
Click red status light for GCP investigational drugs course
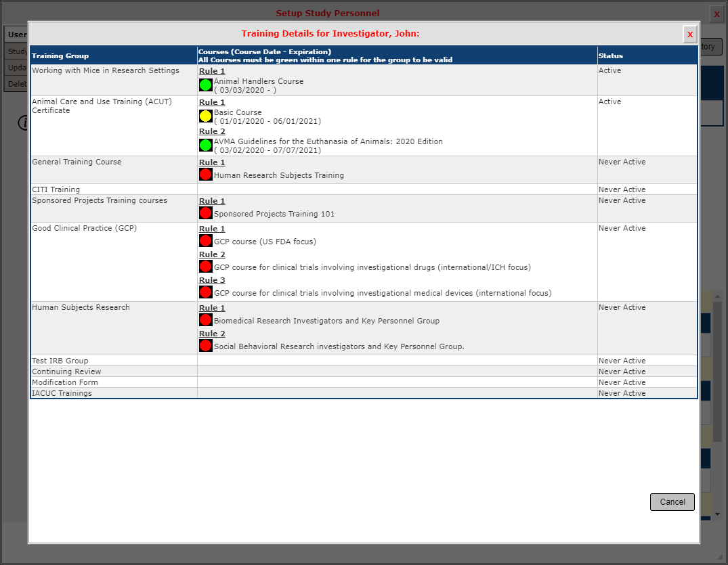click(x=206, y=267)
